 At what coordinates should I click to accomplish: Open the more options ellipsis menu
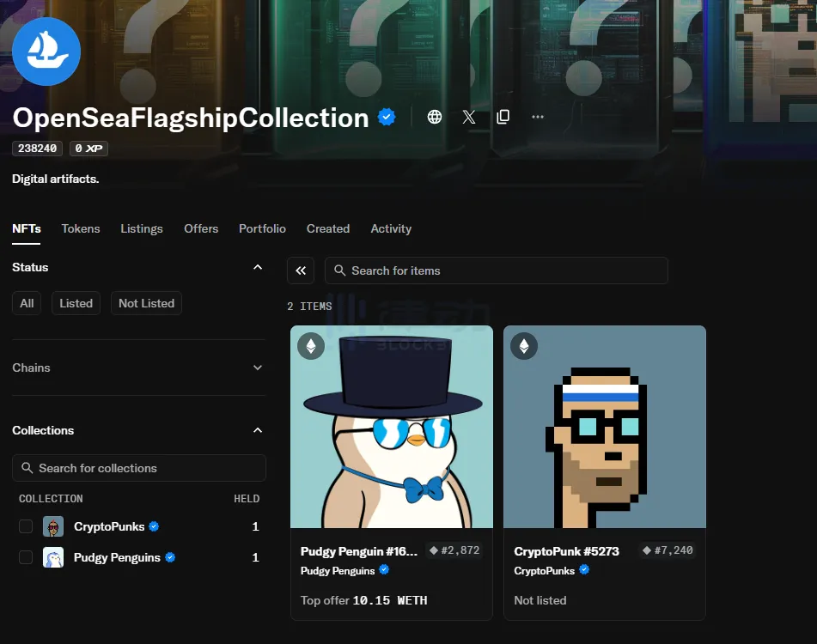(538, 117)
